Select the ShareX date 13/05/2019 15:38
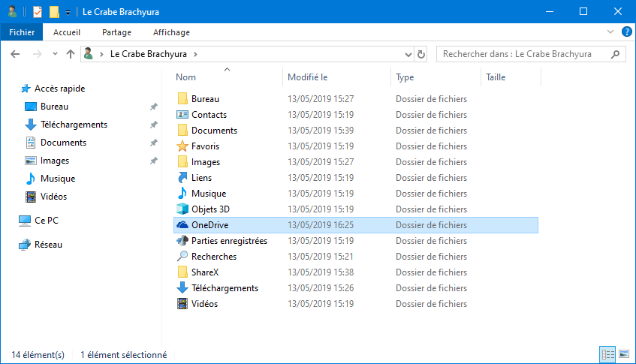Image resolution: width=636 pixels, height=364 pixels. 321,272
